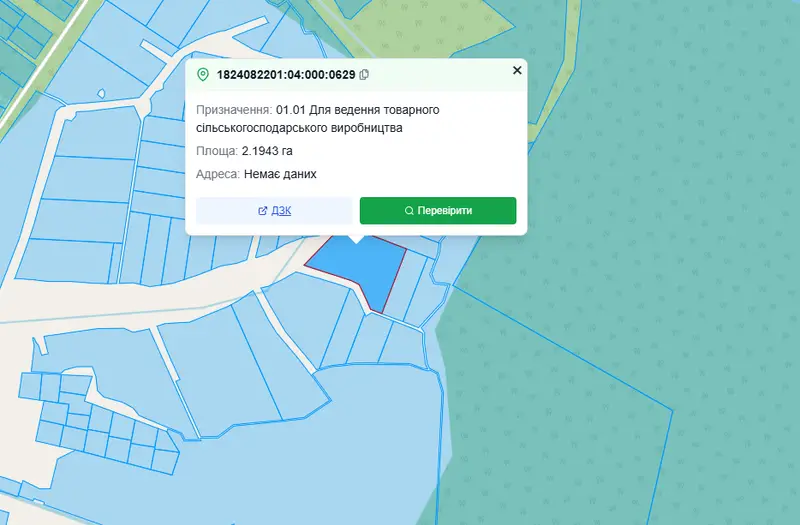
Task: Click the popup's white pointer arrow tip
Action: coord(356,241)
